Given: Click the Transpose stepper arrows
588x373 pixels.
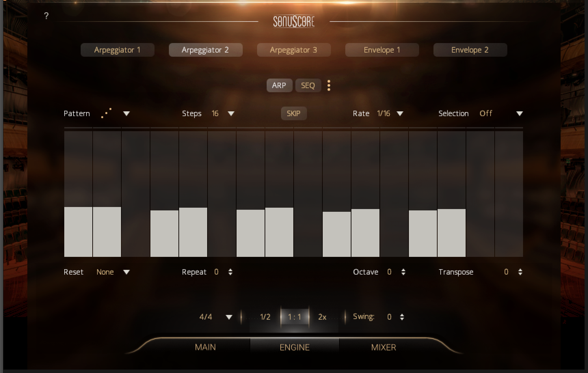Looking at the screenshot, I should (x=520, y=272).
